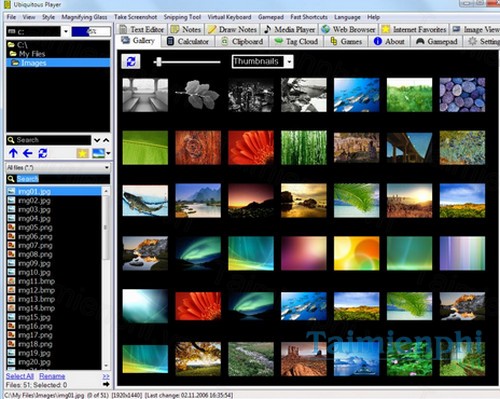
Task: Switch to the Games tab
Action: (x=346, y=41)
